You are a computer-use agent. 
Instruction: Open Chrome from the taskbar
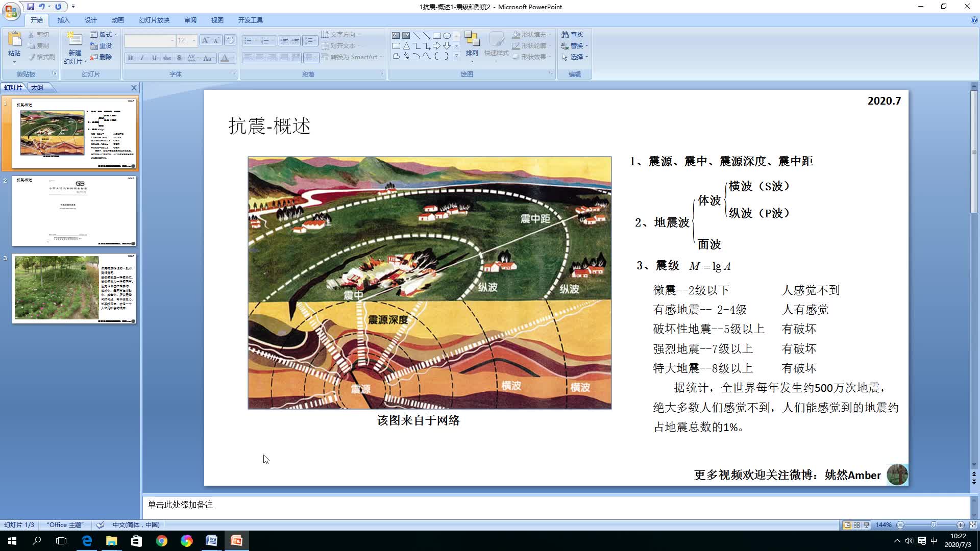(162, 541)
